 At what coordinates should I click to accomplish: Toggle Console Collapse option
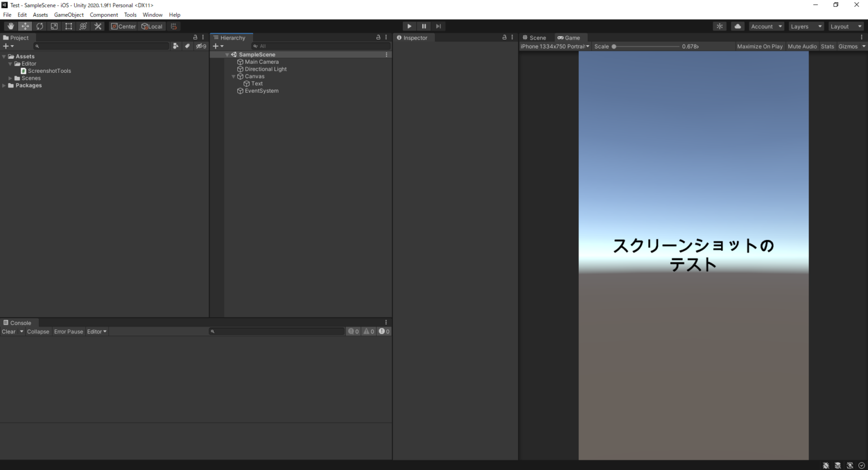[x=38, y=332]
